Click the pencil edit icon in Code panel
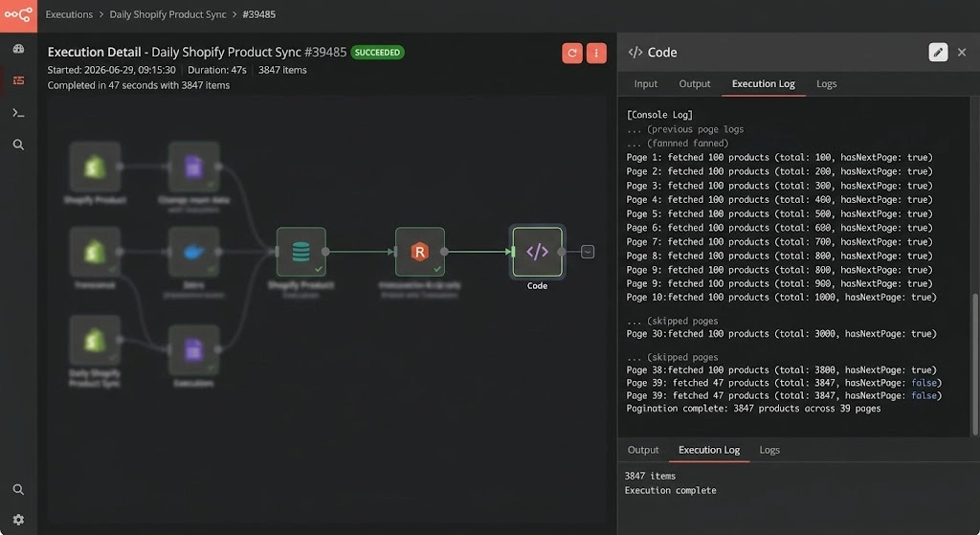This screenshot has width=980, height=535. click(938, 53)
